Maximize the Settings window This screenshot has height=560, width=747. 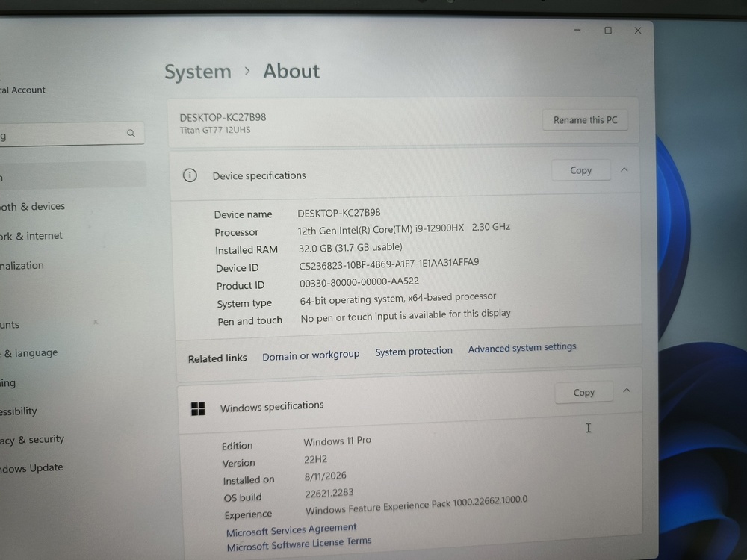tap(608, 31)
